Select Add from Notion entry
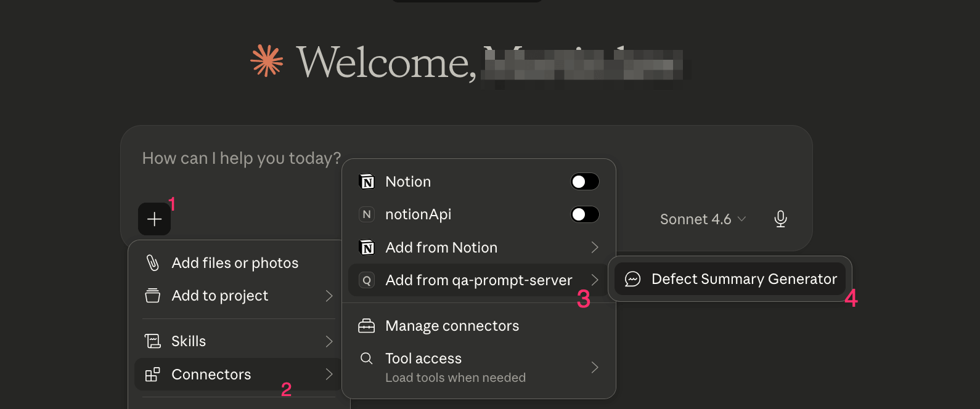This screenshot has height=409, width=980. 479,248
